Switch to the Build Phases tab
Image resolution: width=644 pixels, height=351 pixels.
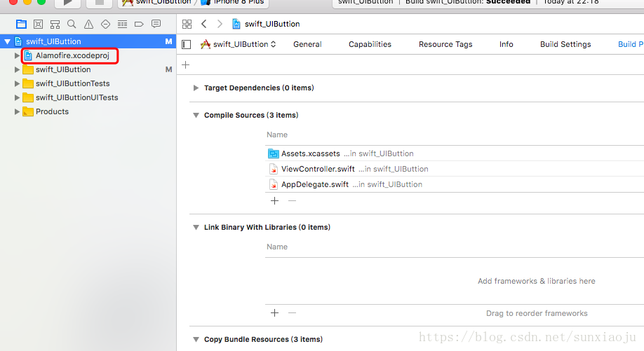coord(631,44)
